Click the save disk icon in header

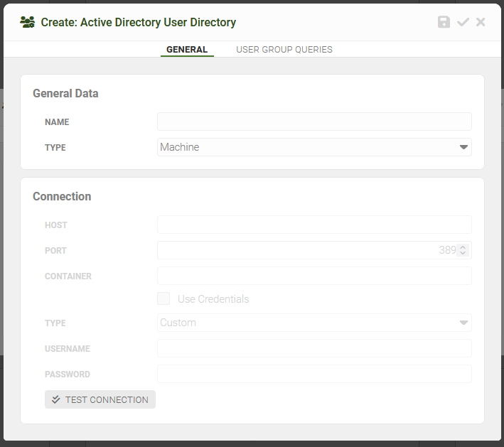pyautogui.click(x=444, y=22)
